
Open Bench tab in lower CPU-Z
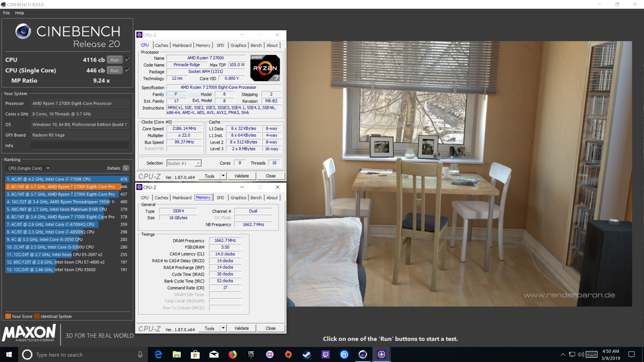[256, 198]
